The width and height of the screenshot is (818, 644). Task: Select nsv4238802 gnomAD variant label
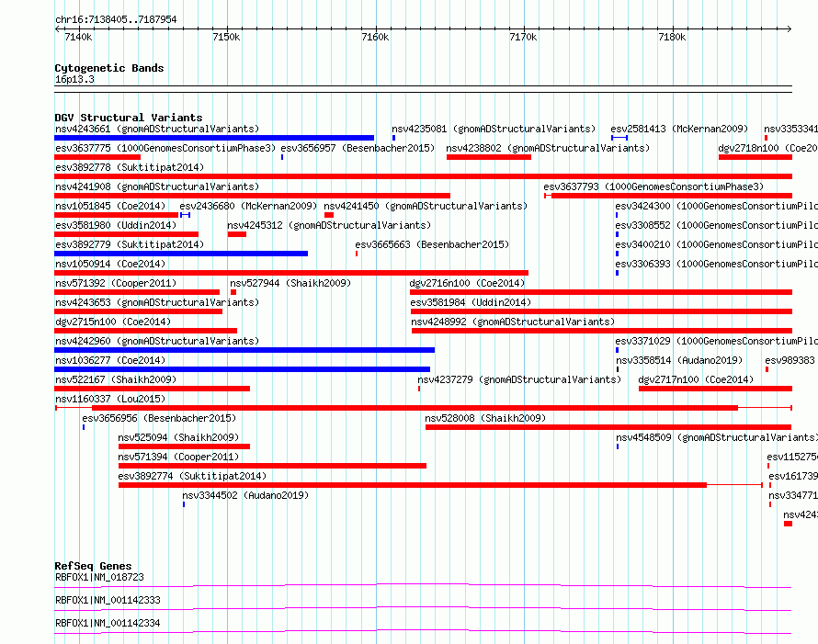[x=548, y=148]
